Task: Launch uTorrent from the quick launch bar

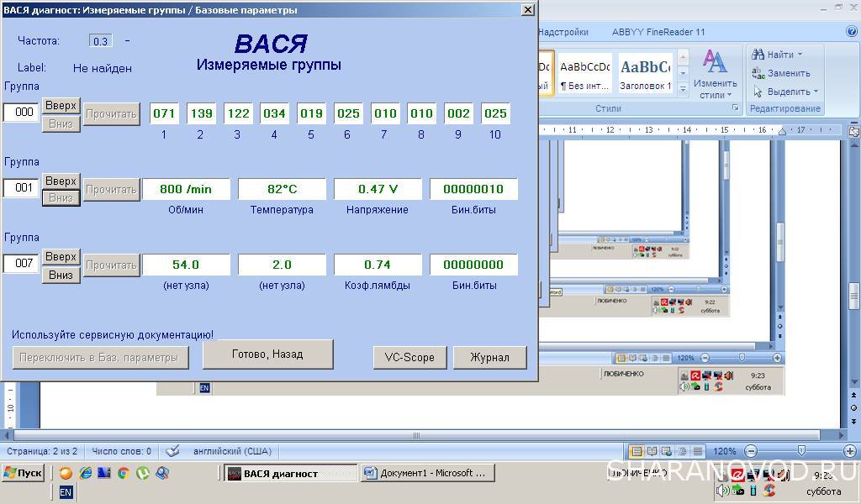Action: (143, 474)
